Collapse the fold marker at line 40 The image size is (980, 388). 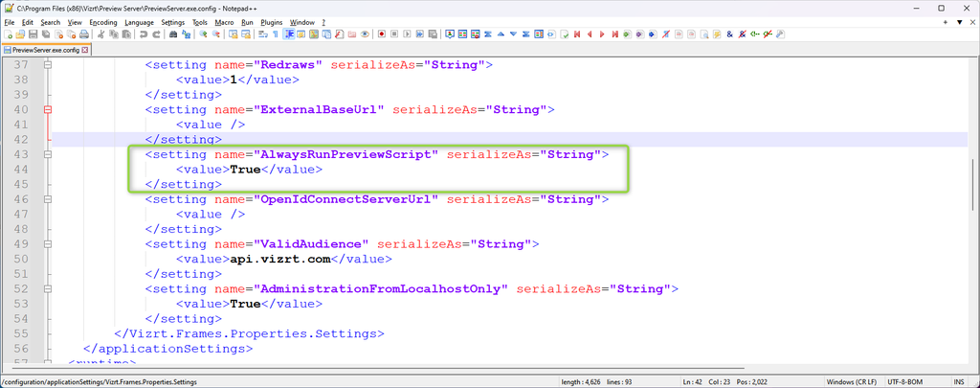[x=47, y=110]
